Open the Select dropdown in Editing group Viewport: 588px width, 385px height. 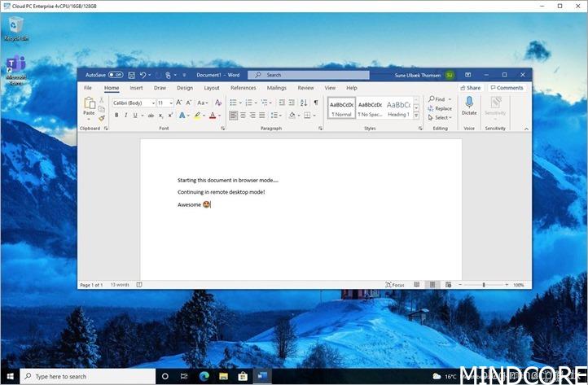pyautogui.click(x=442, y=117)
